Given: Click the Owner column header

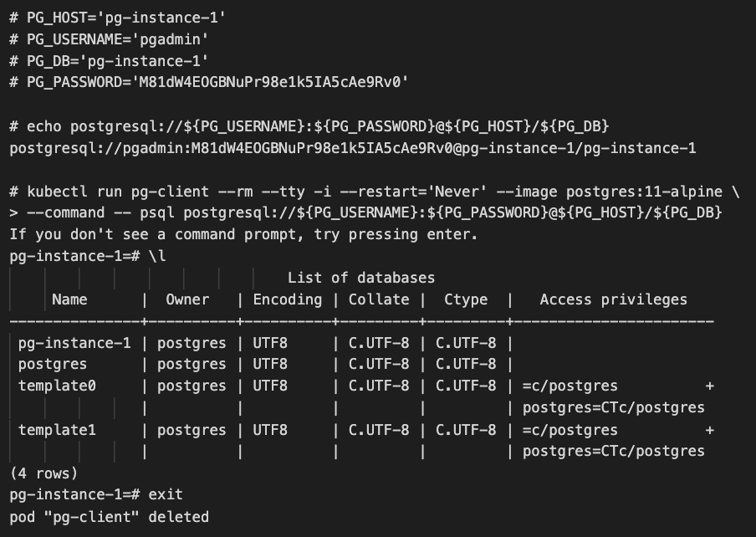Looking at the screenshot, I should [x=187, y=299].
